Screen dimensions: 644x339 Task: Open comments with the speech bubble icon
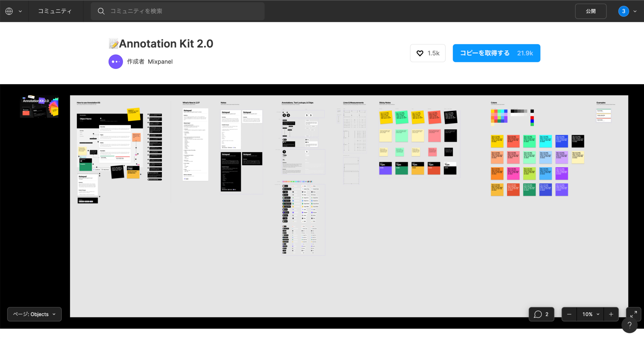coord(538,314)
